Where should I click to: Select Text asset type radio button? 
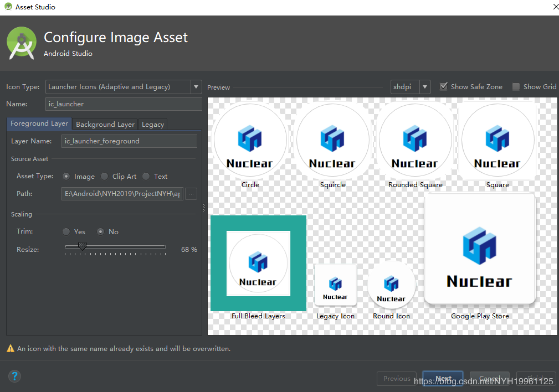(146, 177)
